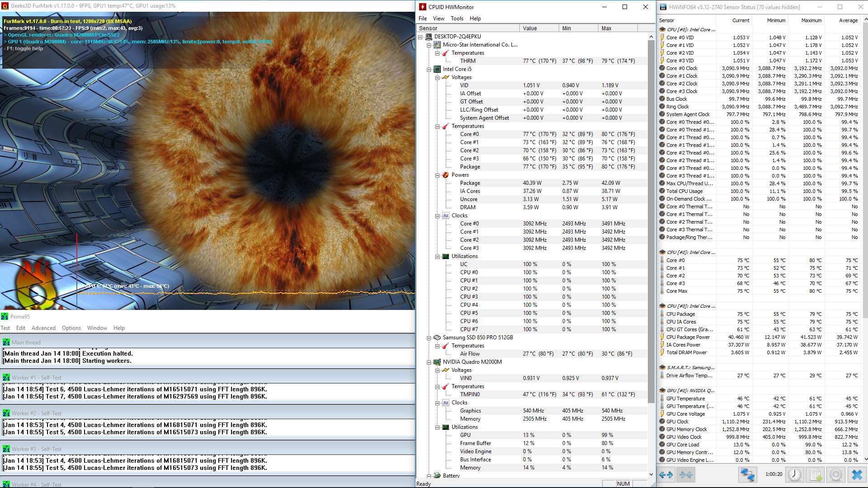Click Average column header in HWiNFO
Screen dimensions: 868x488
(x=848, y=20)
